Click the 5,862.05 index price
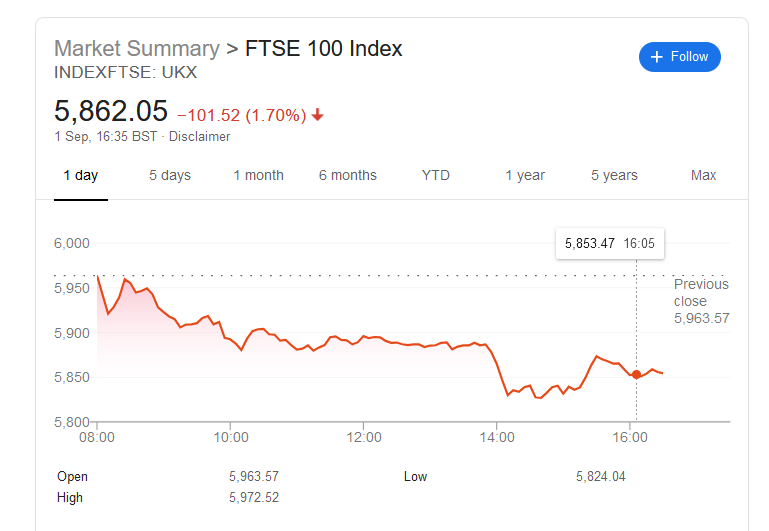769x531 pixels. click(x=110, y=111)
